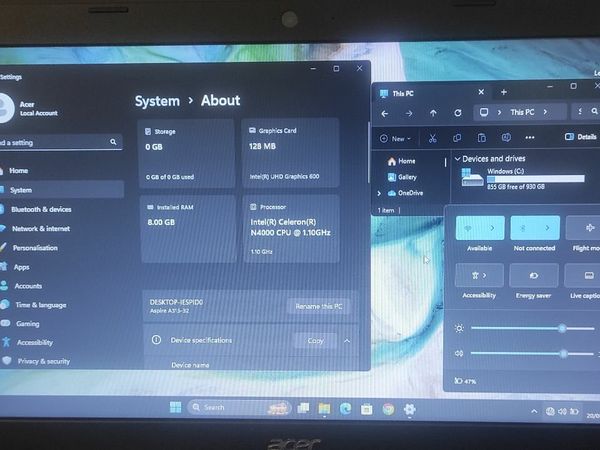Open Microsoft Edge from taskbar
This screenshot has height=450, width=600.
tap(345, 409)
